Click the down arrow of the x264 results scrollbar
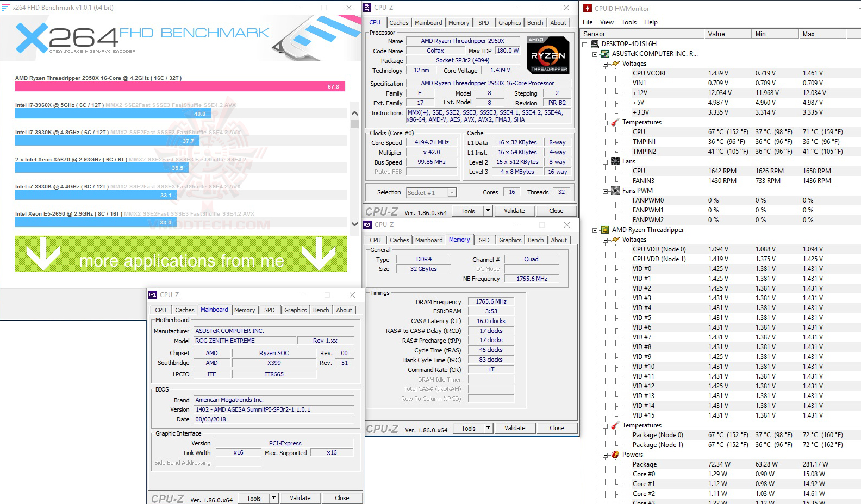Viewport: 861px width, 504px height. [354, 224]
